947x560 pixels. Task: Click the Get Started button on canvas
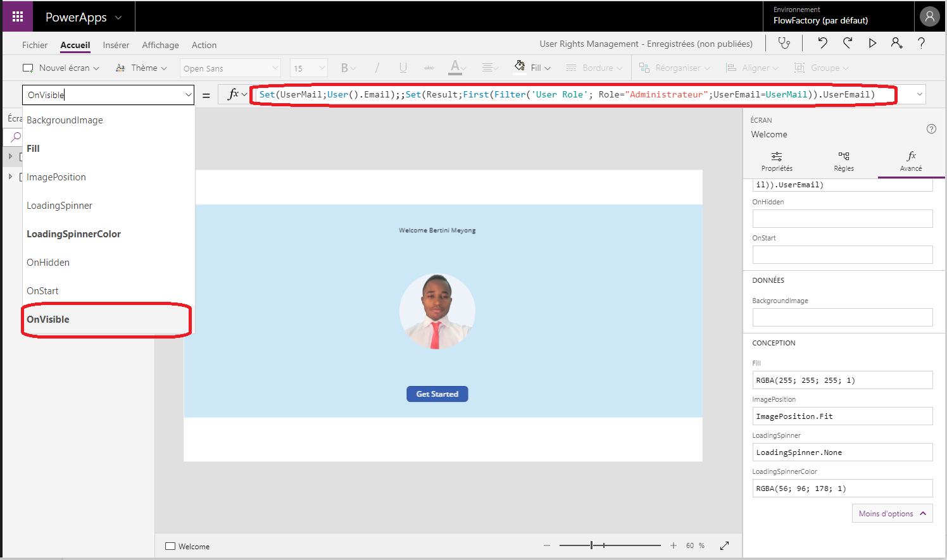[437, 394]
